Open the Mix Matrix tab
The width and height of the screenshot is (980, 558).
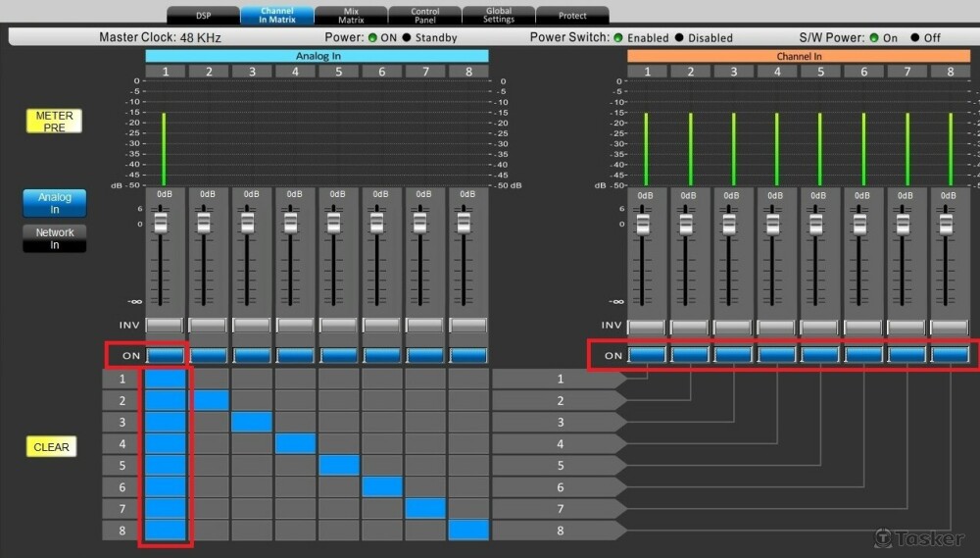(x=351, y=16)
